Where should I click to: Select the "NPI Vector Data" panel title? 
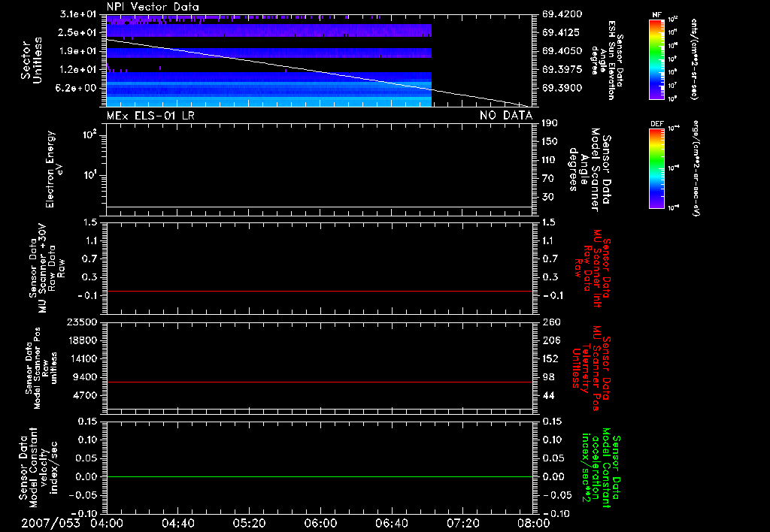coord(153,7)
